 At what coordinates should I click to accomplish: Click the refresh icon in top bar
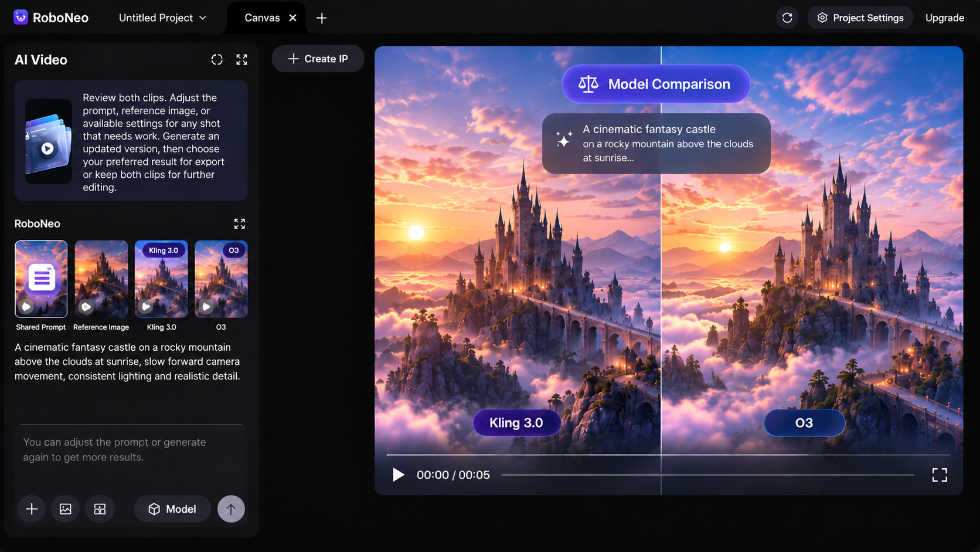point(787,18)
